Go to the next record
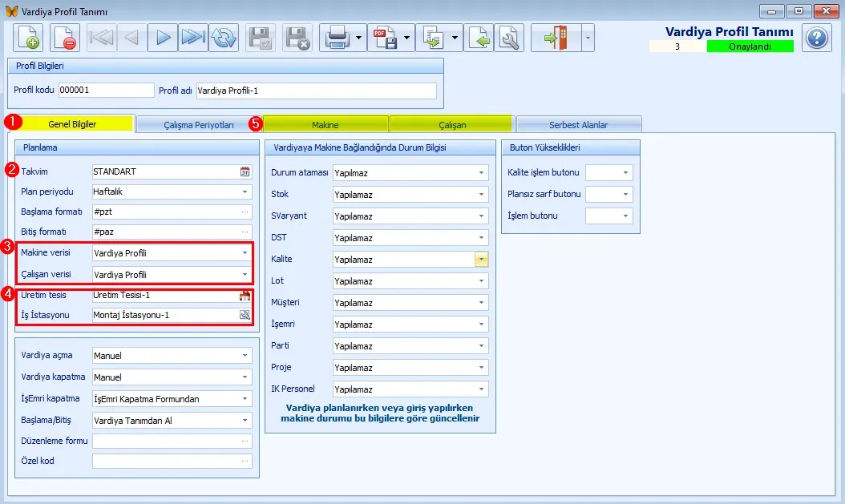The height and width of the screenshot is (504, 845). (x=163, y=38)
